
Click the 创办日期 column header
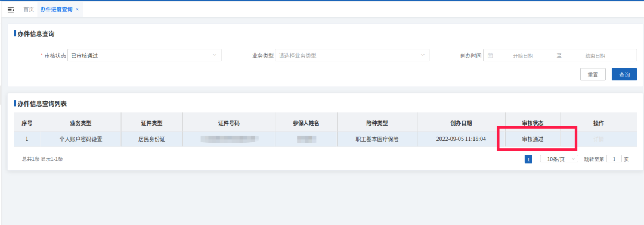point(461,123)
